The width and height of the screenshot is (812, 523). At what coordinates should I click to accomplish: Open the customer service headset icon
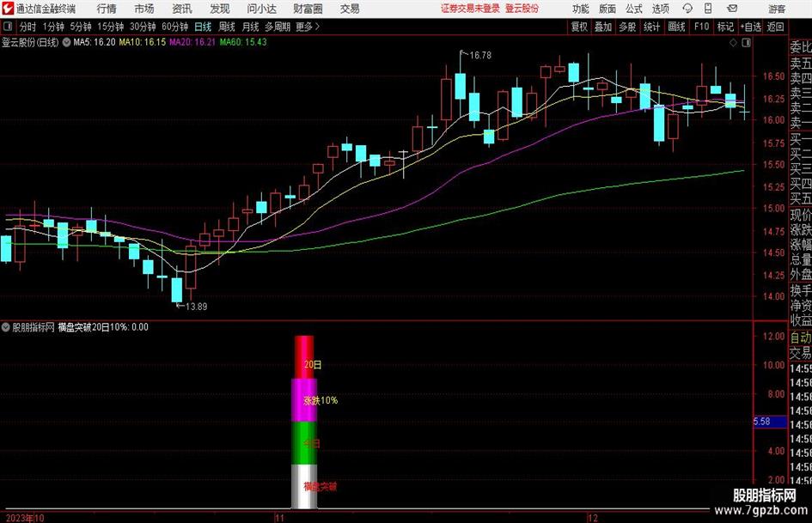pyautogui.click(x=687, y=9)
